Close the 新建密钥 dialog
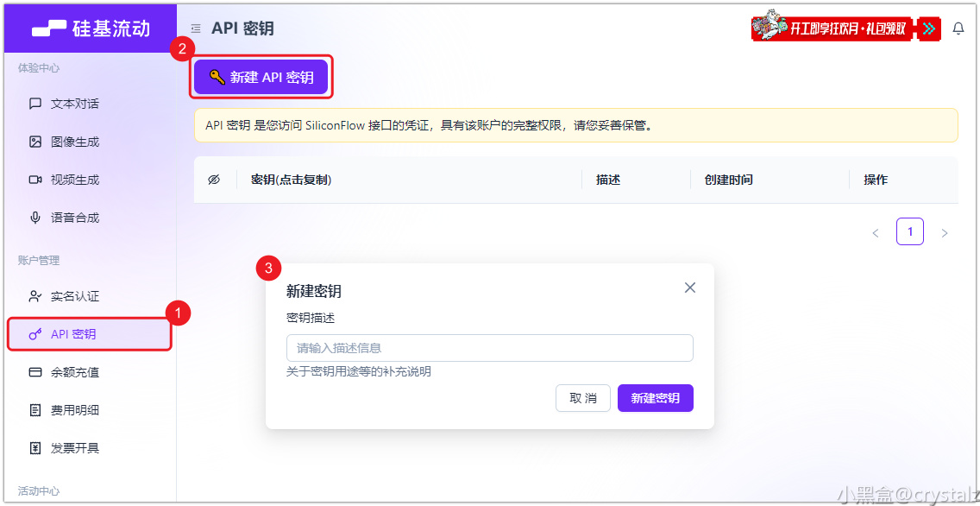The height and width of the screenshot is (506, 980). point(690,288)
